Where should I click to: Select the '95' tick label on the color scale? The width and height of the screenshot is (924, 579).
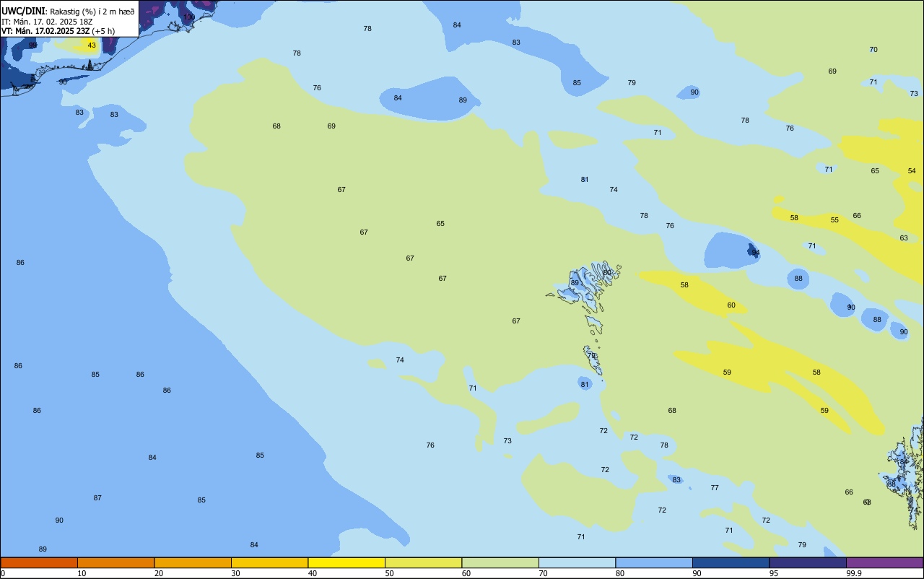(774, 573)
